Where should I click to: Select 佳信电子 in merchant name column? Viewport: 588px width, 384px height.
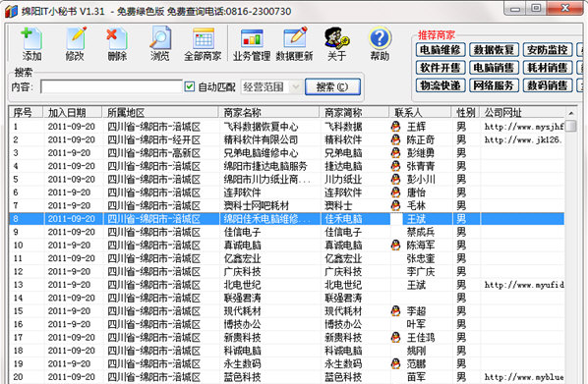coord(242,233)
